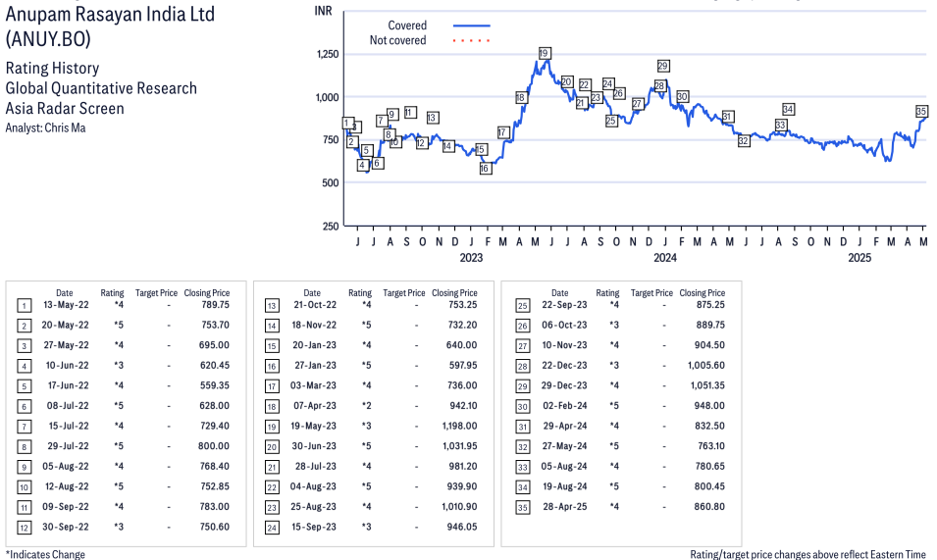Select the '19-Aug-24' date cell
Image resolution: width=937 pixels, height=560 pixels.
[x=565, y=486]
